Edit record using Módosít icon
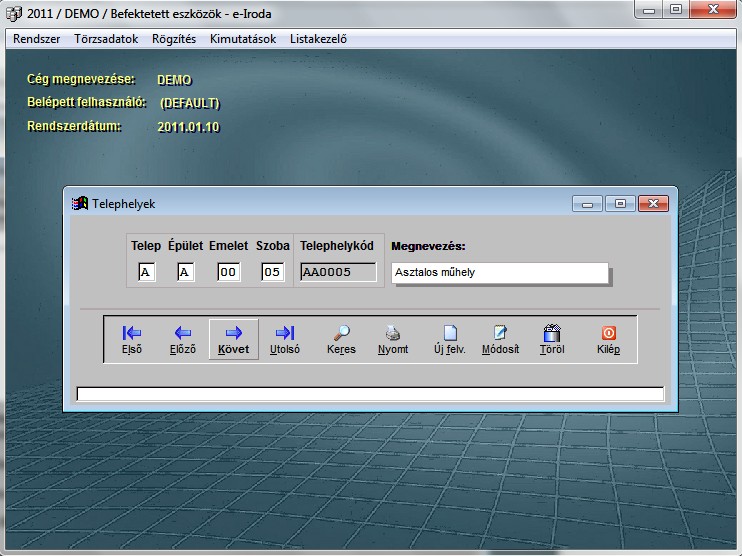Screen dimensions: 742x556 (x=500, y=340)
